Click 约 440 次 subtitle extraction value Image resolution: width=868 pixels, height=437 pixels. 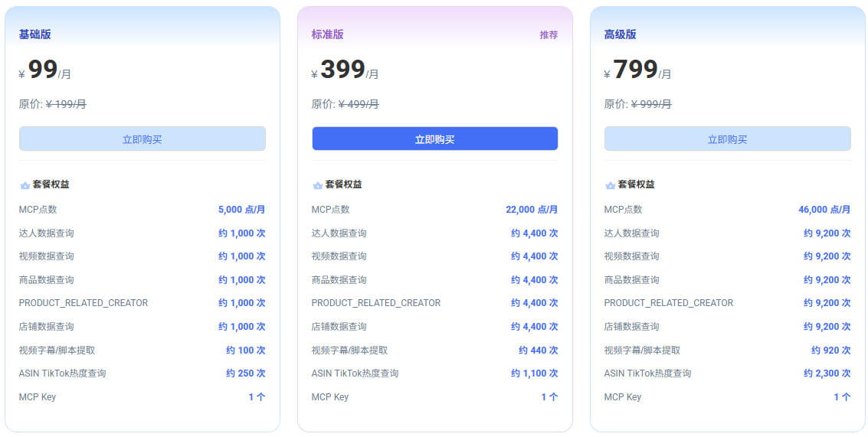[x=538, y=351]
